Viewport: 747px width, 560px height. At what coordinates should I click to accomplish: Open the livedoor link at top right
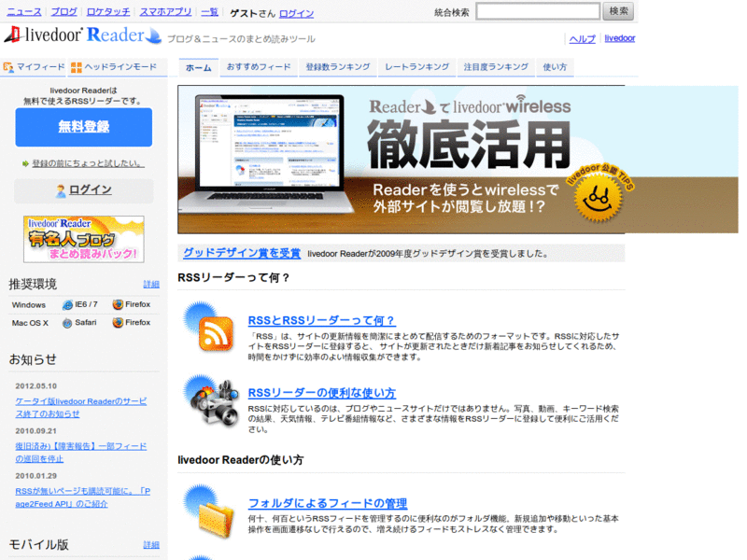click(x=620, y=38)
